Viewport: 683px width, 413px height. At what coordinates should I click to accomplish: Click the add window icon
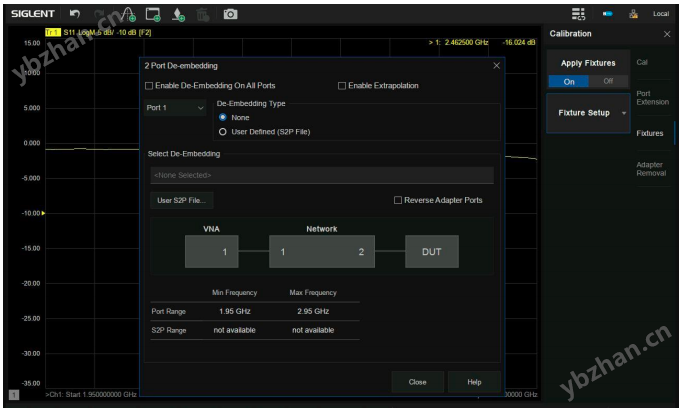(153, 14)
